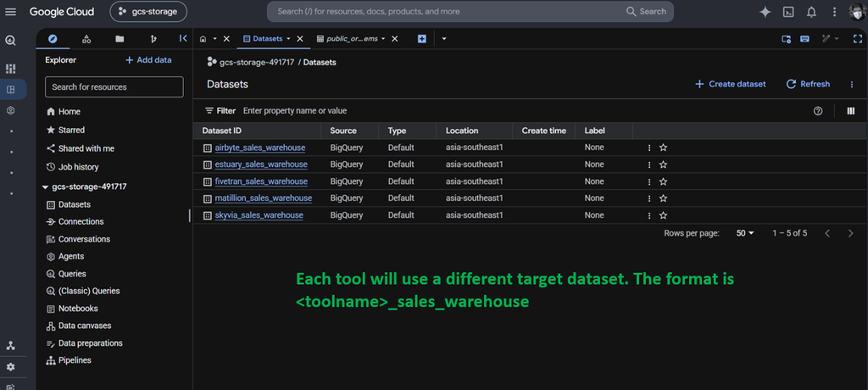Open the column display options icon
The width and height of the screenshot is (868, 390).
click(x=851, y=111)
